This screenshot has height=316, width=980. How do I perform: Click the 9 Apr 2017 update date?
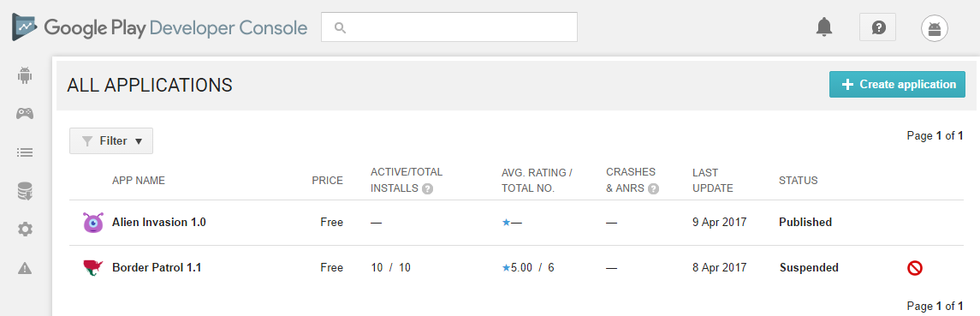[719, 222]
